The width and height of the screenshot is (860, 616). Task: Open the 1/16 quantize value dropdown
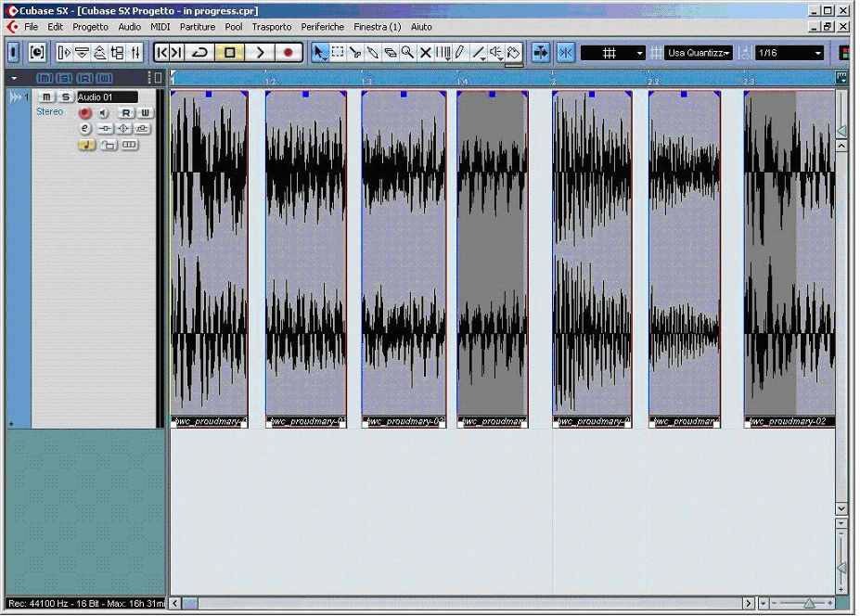[789, 53]
